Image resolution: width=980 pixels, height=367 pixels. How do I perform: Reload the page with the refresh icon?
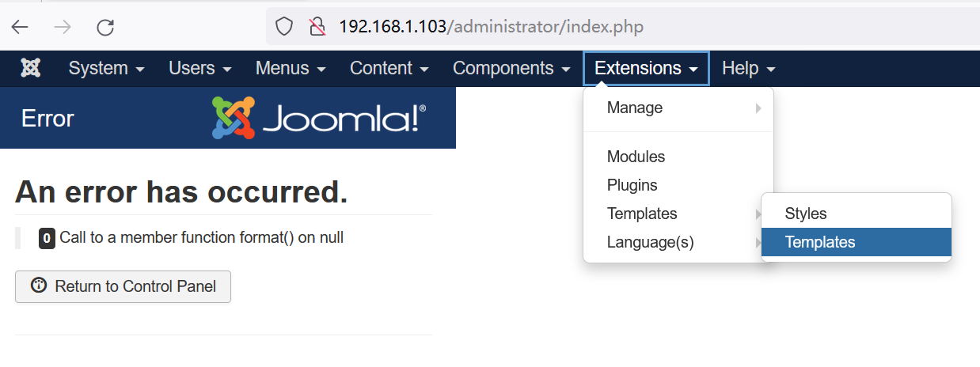(105, 27)
